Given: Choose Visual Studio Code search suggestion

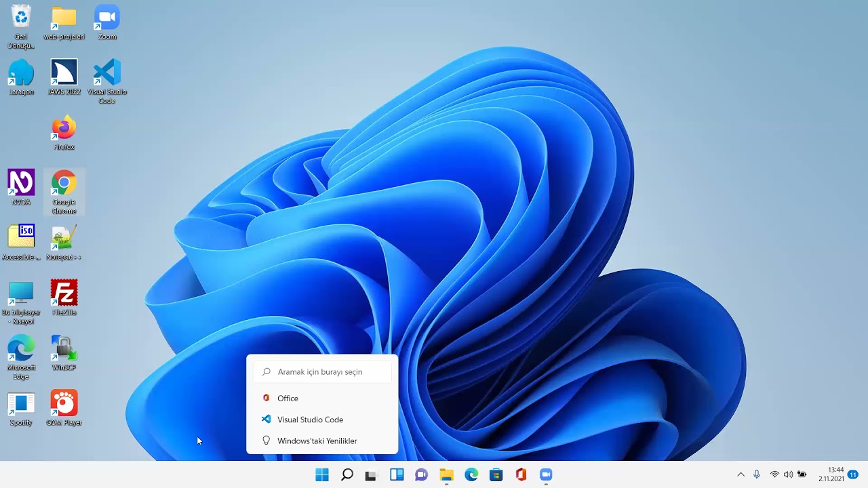Looking at the screenshot, I should coord(322,420).
